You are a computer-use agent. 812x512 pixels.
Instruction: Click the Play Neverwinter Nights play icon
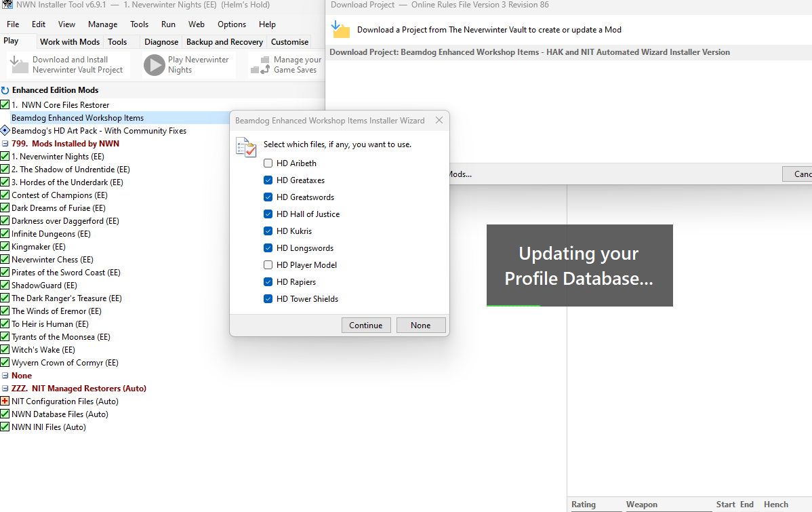[x=154, y=65]
